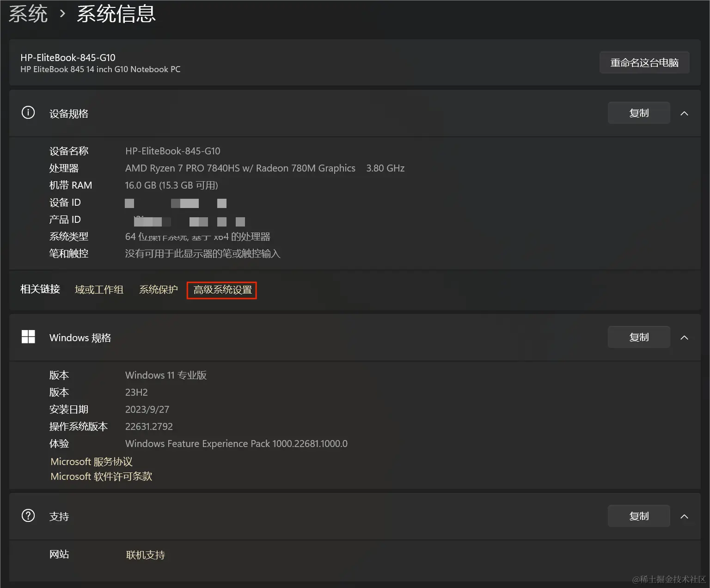Click the 产品 ID label

click(x=65, y=220)
